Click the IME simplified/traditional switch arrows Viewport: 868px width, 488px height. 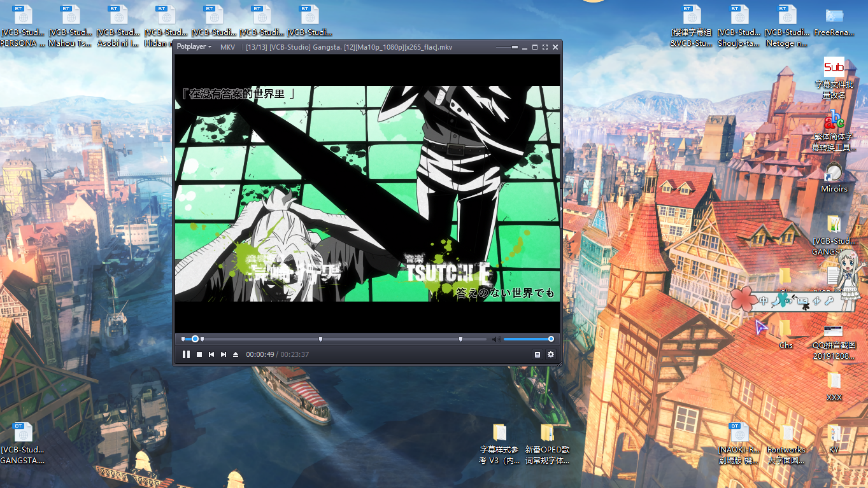(816, 301)
